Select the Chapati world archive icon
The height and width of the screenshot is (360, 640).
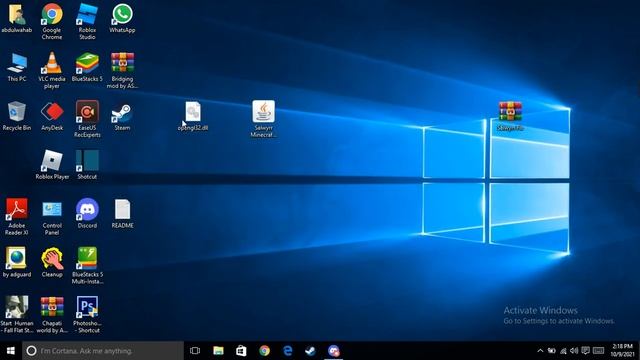(52, 307)
